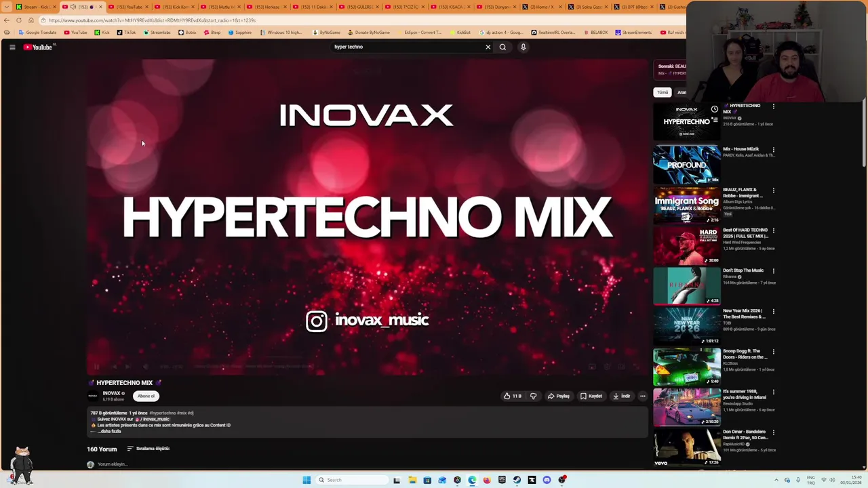The image size is (868, 488).
Task: Go to YouTube home via logo
Action: (38, 47)
